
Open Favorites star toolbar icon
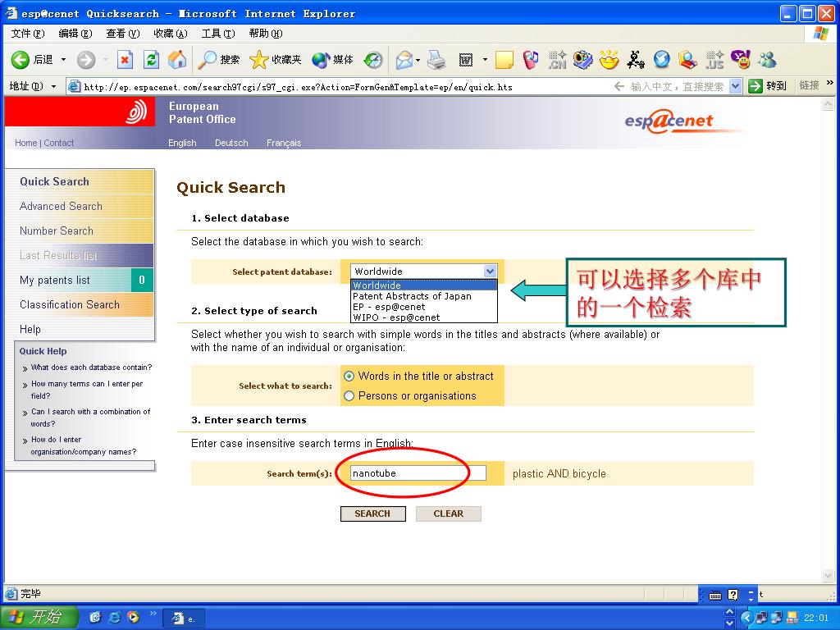point(258,60)
